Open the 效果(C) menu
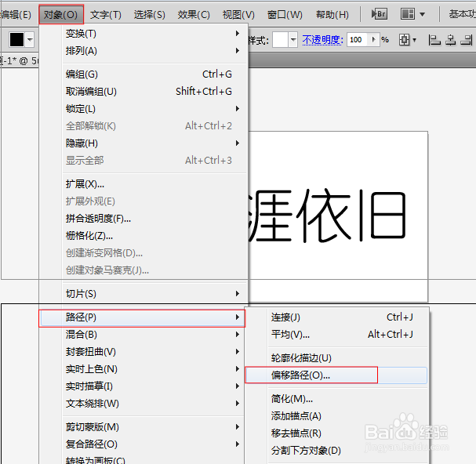Image resolution: width=476 pixels, height=464 pixels. tap(194, 14)
